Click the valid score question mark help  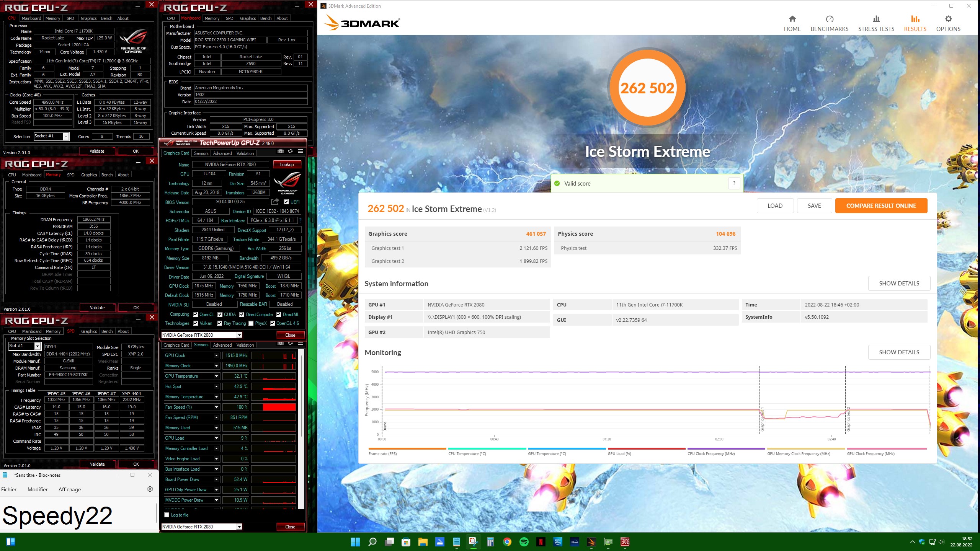pyautogui.click(x=734, y=183)
